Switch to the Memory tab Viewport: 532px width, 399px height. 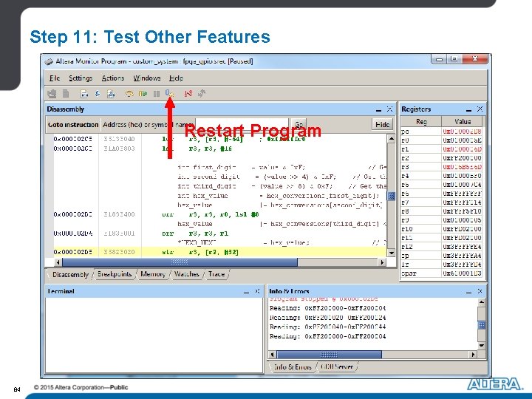(x=153, y=274)
